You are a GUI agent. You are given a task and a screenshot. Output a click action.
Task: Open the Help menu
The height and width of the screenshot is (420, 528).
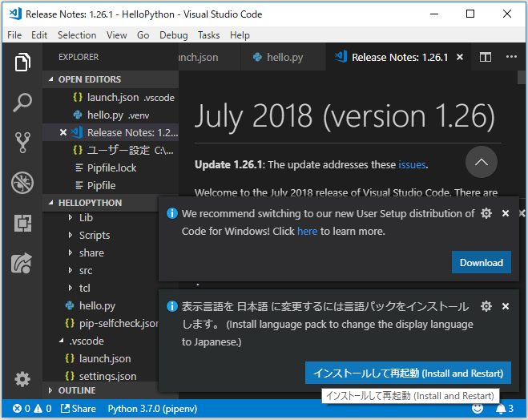(240, 35)
